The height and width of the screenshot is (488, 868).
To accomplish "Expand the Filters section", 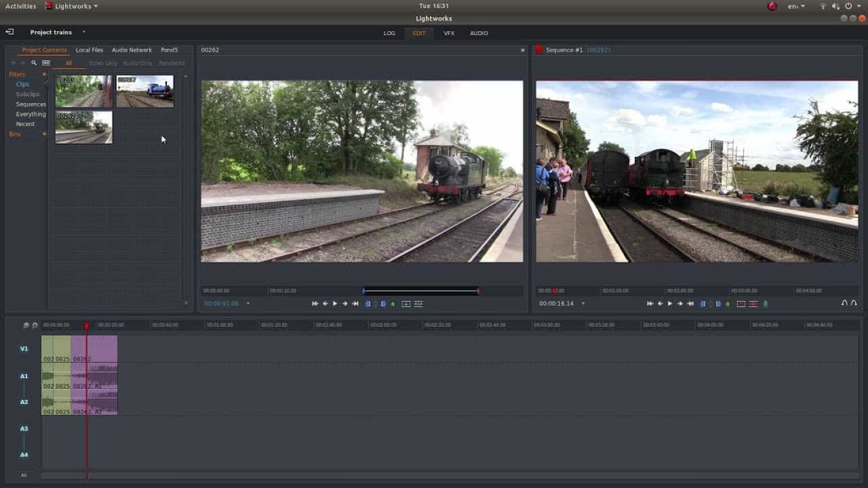I will click(44, 74).
